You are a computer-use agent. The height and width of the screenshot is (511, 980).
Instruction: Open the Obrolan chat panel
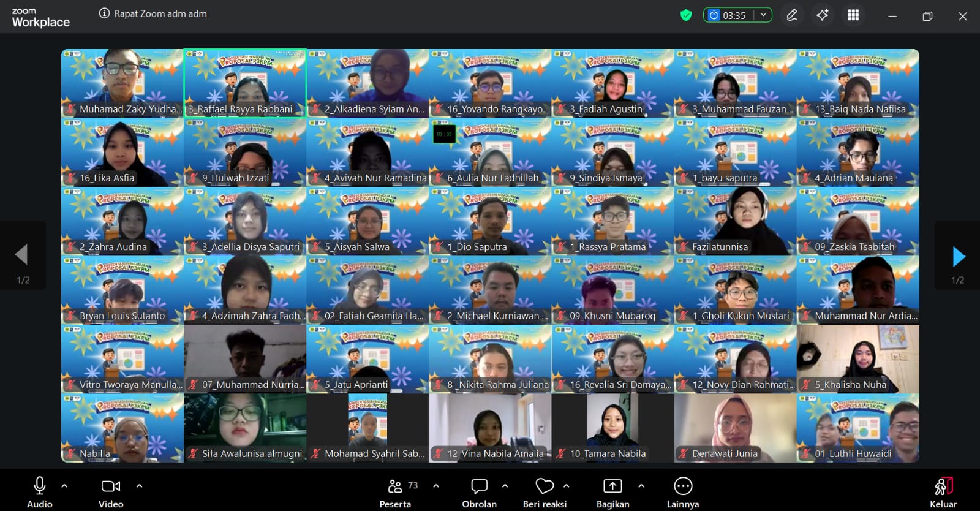tap(479, 492)
